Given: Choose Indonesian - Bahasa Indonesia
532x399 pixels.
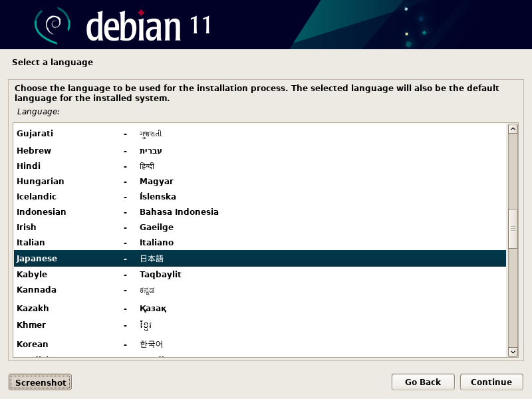Looking at the screenshot, I should [x=260, y=211].
